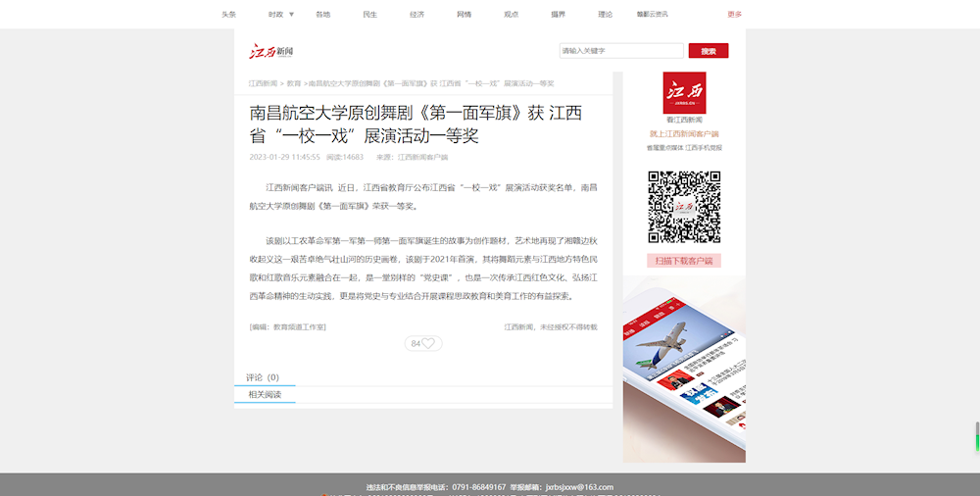Click the keyword search input field

[x=621, y=51]
